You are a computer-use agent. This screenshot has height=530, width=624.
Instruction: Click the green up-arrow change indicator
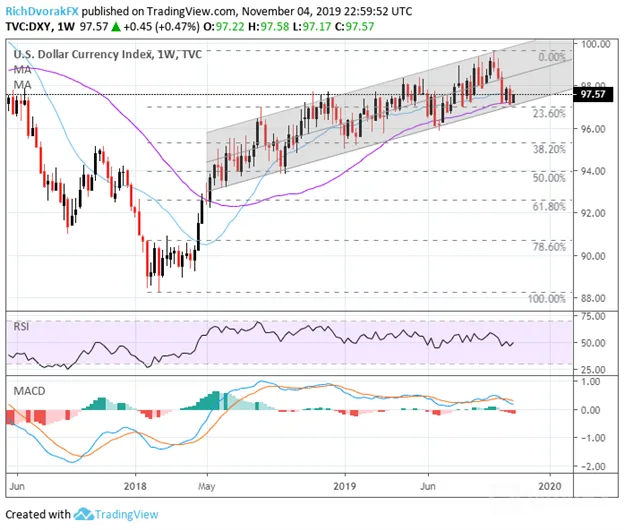pyautogui.click(x=116, y=27)
